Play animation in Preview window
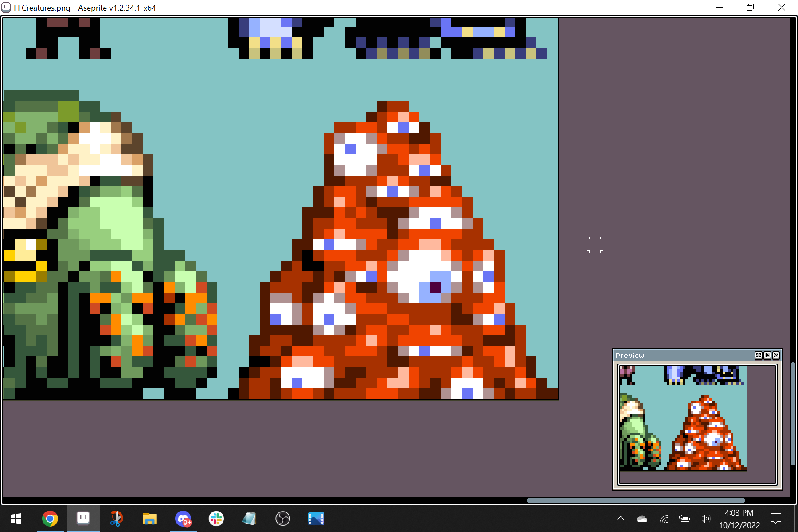The height and width of the screenshot is (532, 798). [x=767, y=355]
